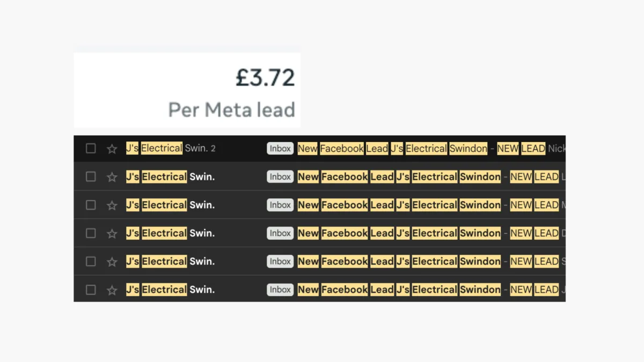This screenshot has width=644, height=362.
Task: Select the checkbox for the top unbolded email
Action: [91, 149]
